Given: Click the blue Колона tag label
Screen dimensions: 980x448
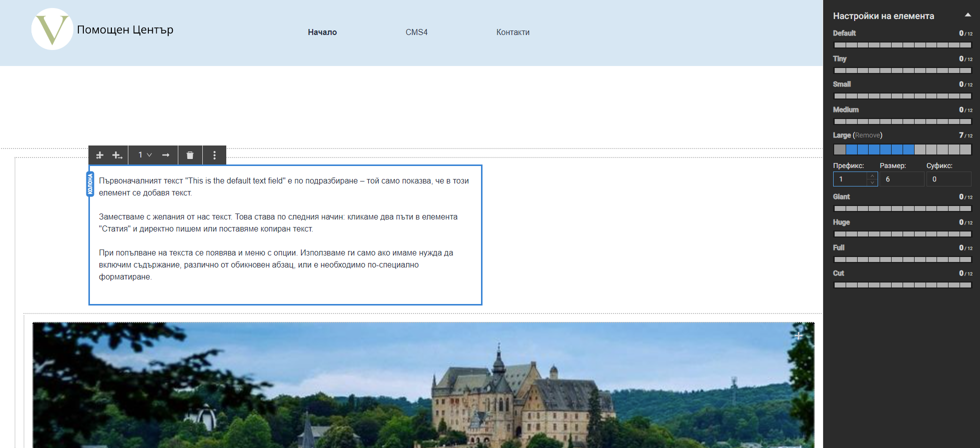Looking at the screenshot, I should 90,184.
